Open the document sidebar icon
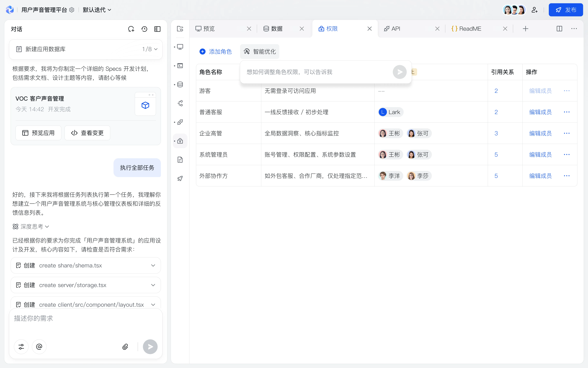Viewport: 588px width, 368px height. [x=180, y=160]
